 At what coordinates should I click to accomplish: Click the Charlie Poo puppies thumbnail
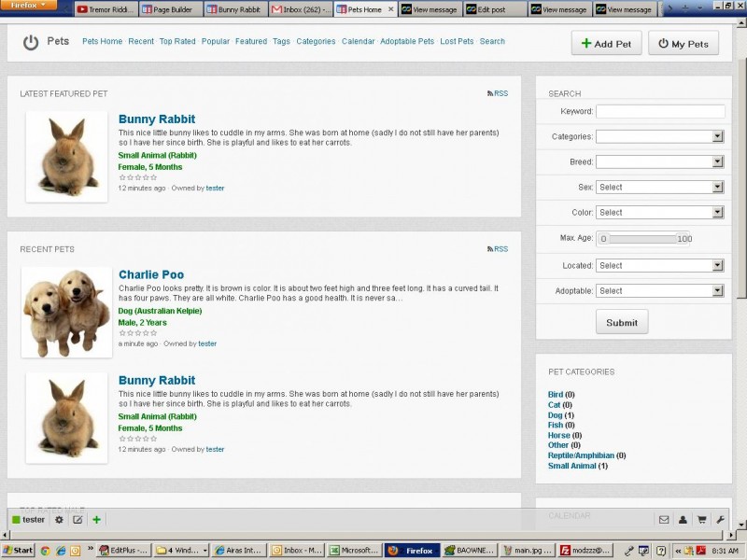pyautogui.click(x=66, y=313)
